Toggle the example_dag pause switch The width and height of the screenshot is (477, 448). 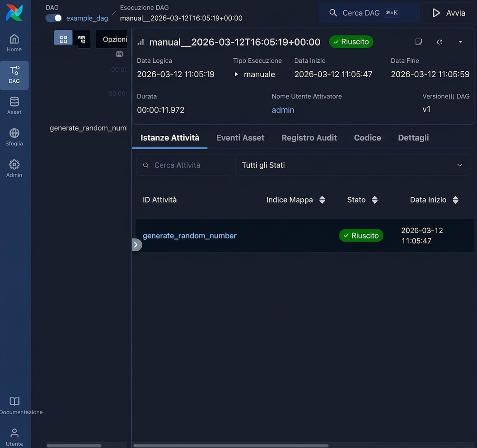tap(54, 18)
